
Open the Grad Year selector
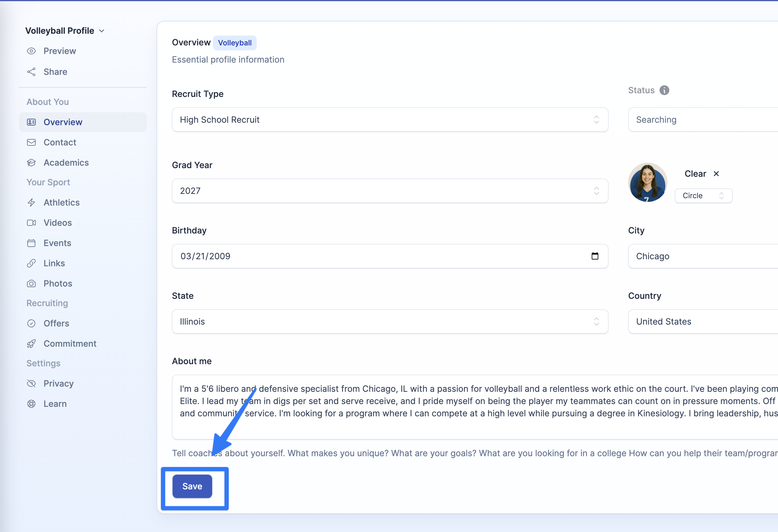[390, 191]
